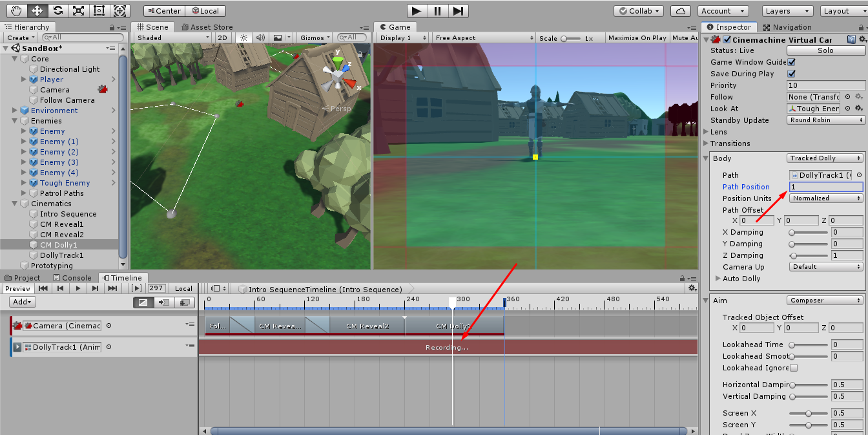Toggle scene lighting in Scene view toolbar
The image size is (868, 435).
243,37
